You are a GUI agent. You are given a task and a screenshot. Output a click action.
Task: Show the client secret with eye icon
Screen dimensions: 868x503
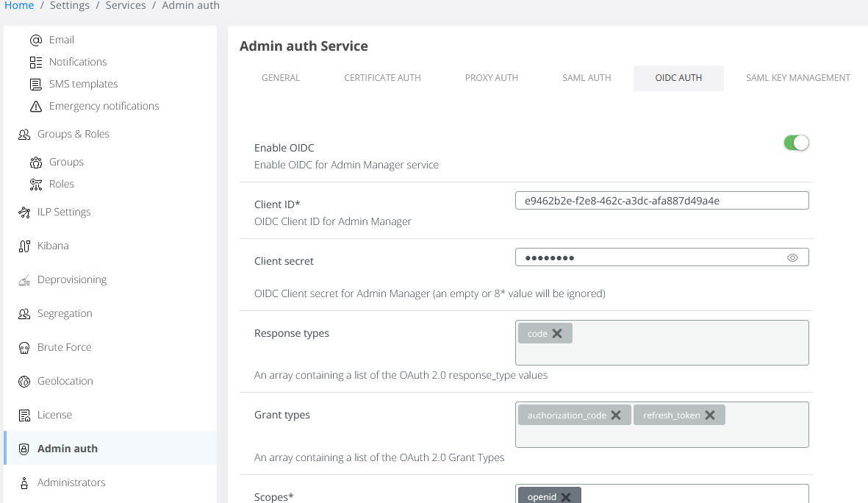click(x=793, y=257)
